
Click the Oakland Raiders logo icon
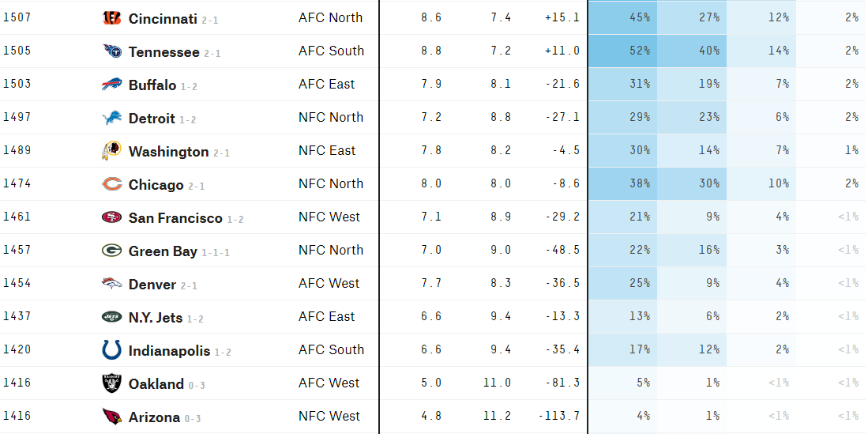click(x=111, y=383)
